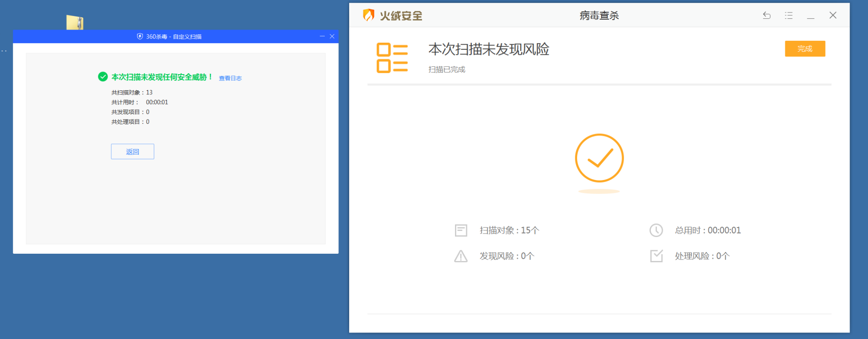Click the large orange checkmark circle
This screenshot has height=339, width=868.
tap(599, 158)
